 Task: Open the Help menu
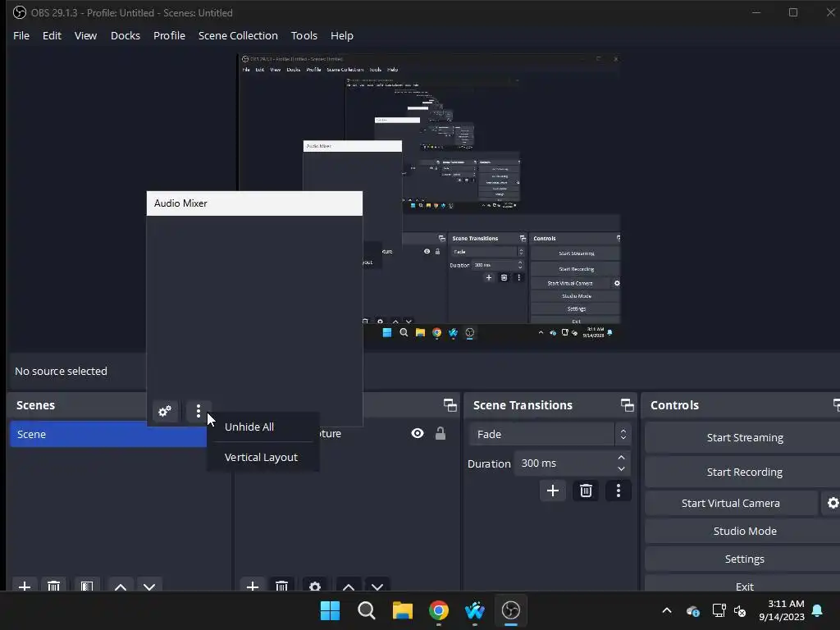tap(342, 35)
